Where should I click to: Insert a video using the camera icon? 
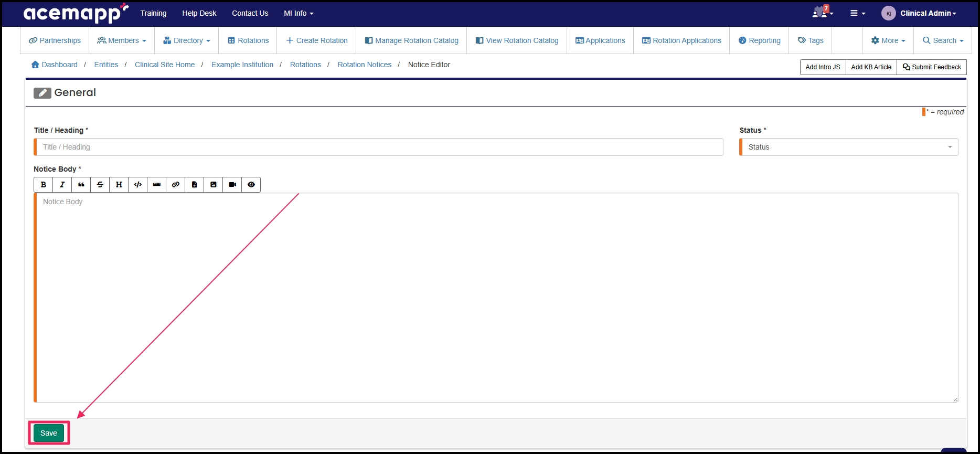pyautogui.click(x=232, y=185)
